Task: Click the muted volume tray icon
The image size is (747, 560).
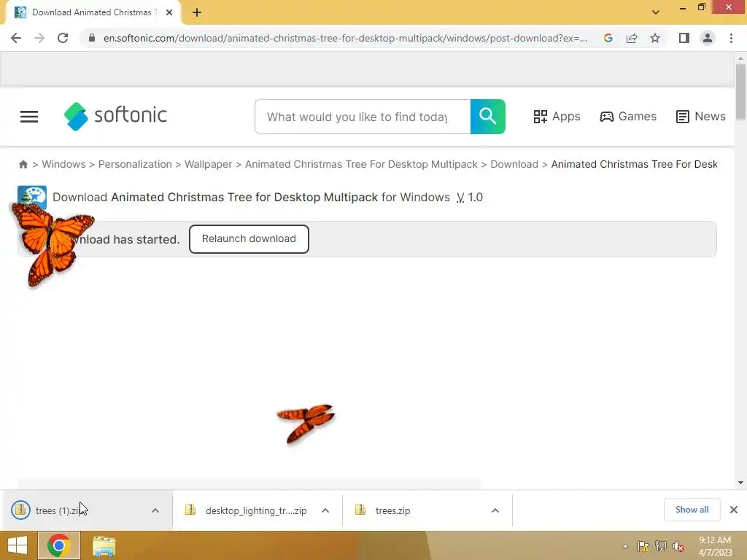Action: (678, 547)
